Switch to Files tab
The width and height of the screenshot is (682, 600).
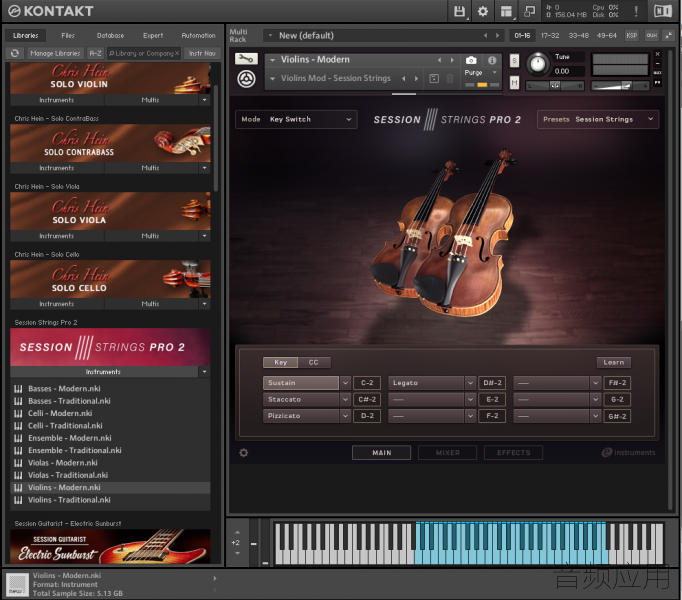68,35
